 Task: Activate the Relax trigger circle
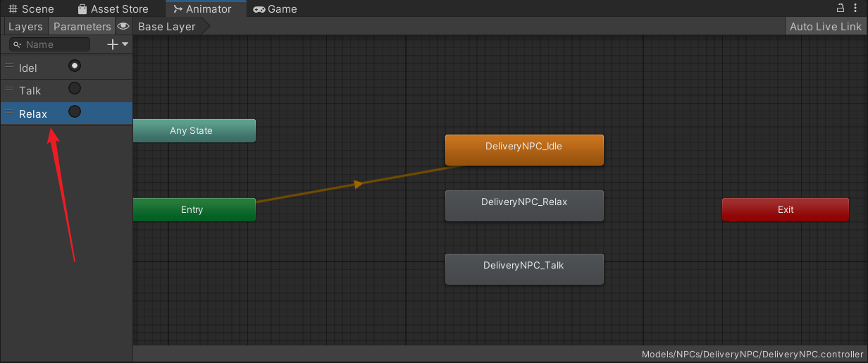(x=74, y=112)
